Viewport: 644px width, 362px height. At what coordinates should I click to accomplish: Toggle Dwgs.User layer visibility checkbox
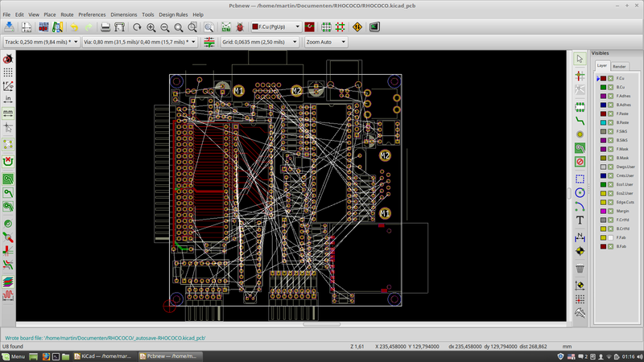(611, 167)
